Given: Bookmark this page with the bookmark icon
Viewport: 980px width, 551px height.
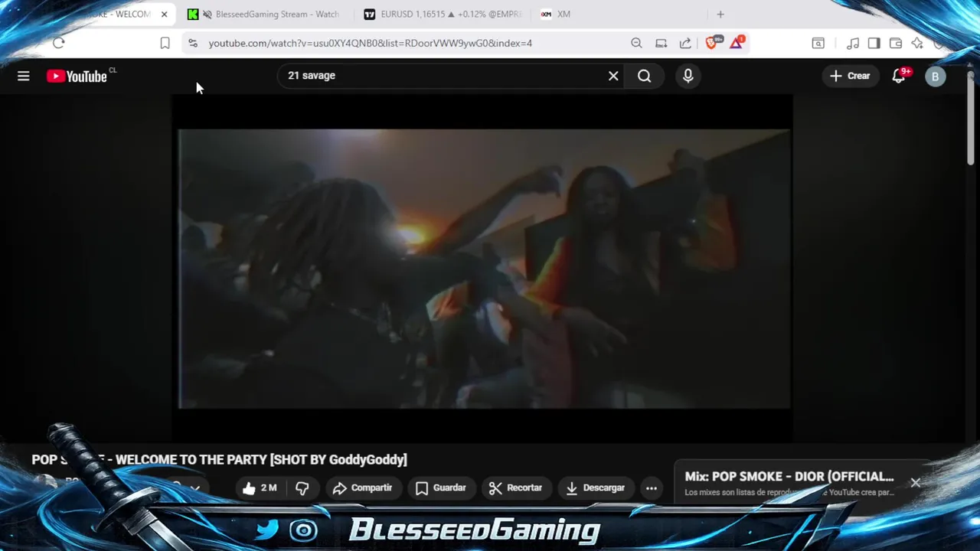Looking at the screenshot, I should pos(165,43).
